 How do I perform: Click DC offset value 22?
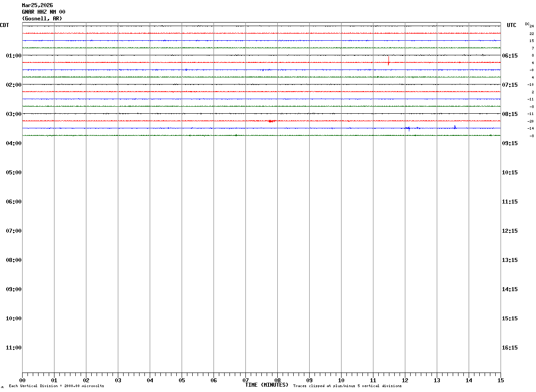click(532, 34)
